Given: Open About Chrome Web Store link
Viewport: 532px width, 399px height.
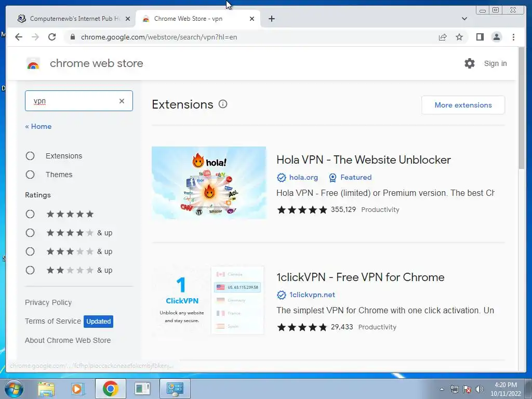Looking at the screenshot, I should (x=68, y=340).
